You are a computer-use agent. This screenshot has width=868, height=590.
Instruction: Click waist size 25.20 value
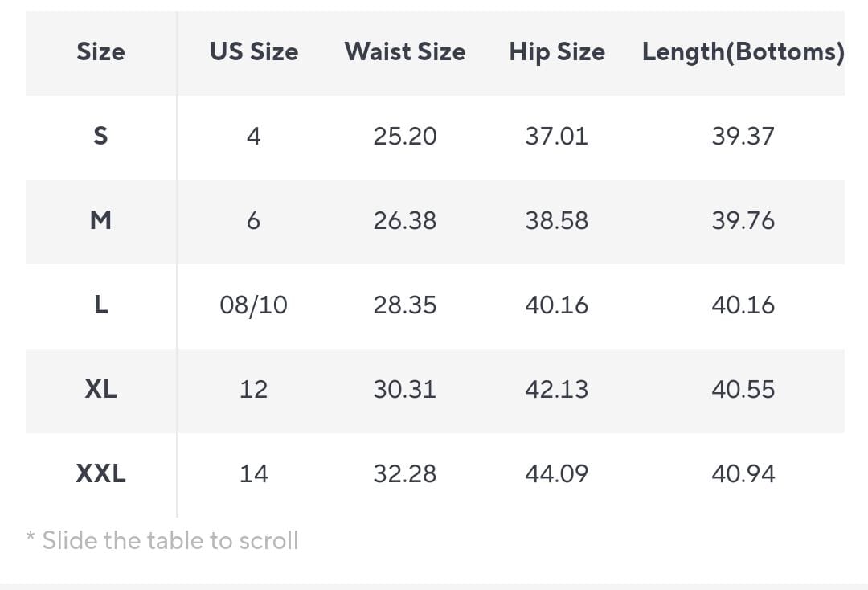point(404,137)
